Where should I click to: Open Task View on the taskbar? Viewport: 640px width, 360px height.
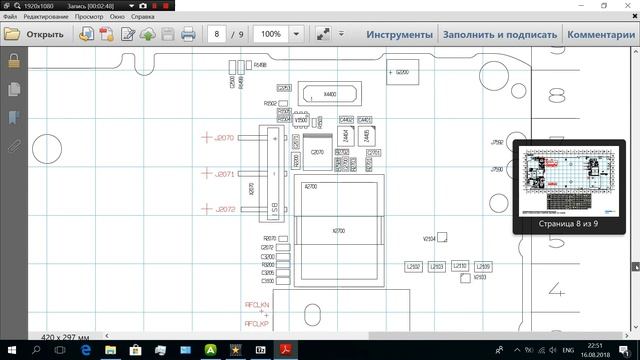[x=60, y=350]
